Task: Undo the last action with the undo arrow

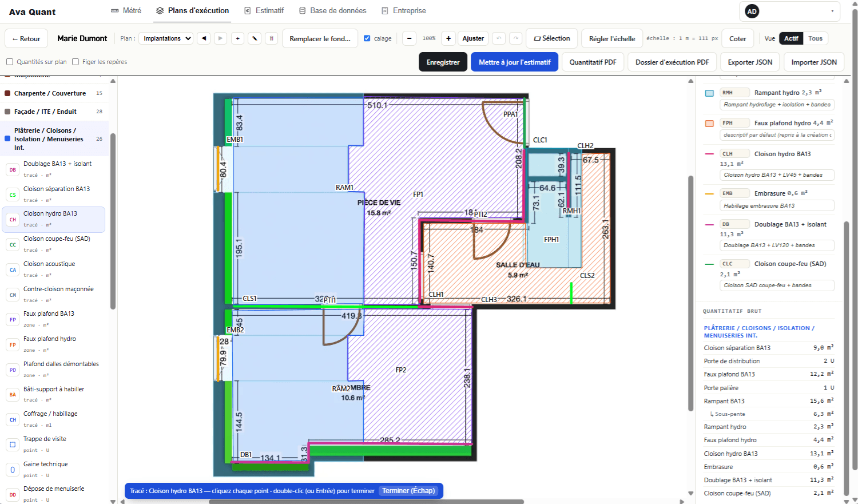Action: 499,38
